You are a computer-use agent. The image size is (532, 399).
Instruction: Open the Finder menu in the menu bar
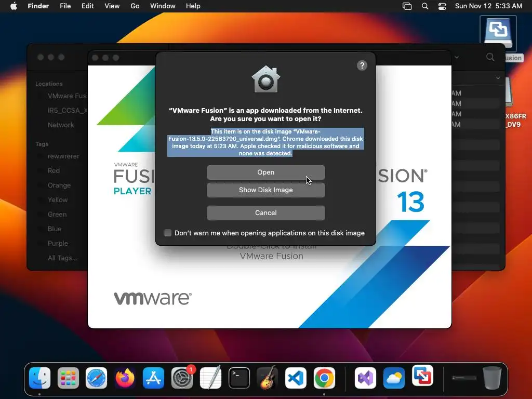[x=38, y=6]
